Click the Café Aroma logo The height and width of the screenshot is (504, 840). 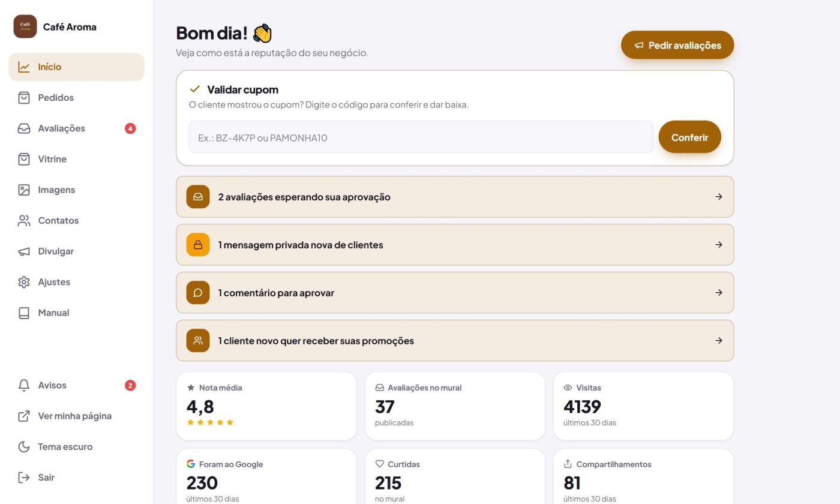25,26
